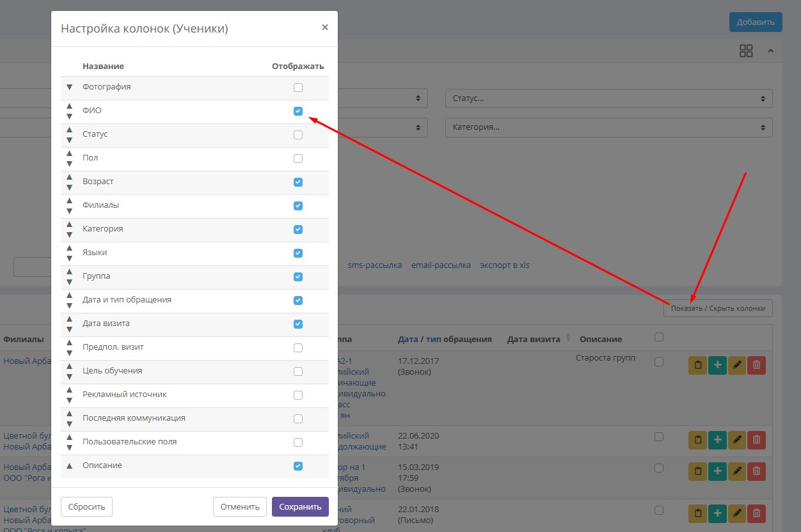Open the email-рассылка link

coord(441,265)
